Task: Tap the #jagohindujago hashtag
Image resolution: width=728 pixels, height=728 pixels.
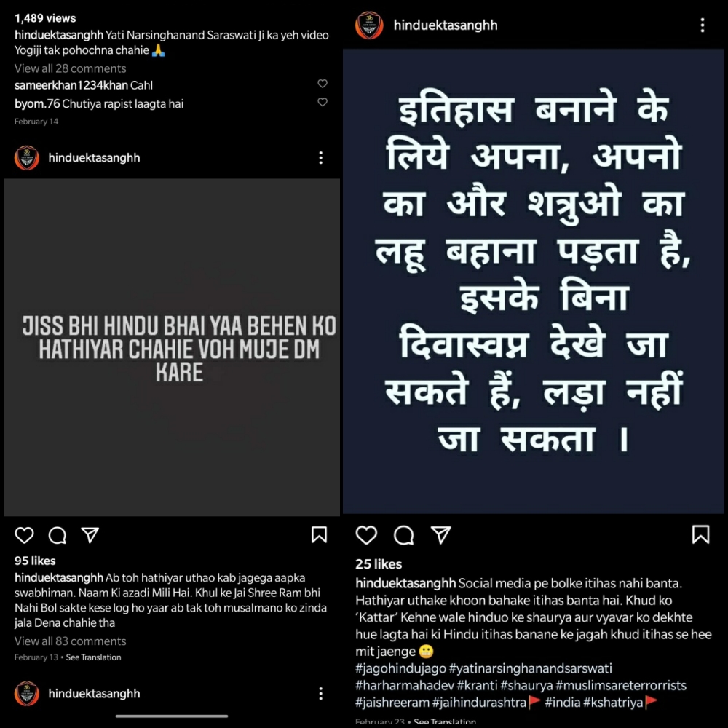Action: click(x=400, y=668)
